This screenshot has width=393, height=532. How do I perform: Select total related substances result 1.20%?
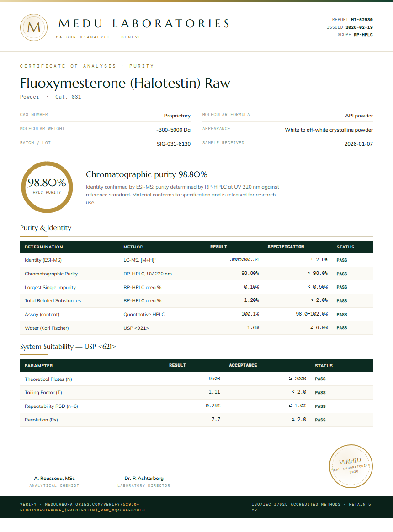251,300
